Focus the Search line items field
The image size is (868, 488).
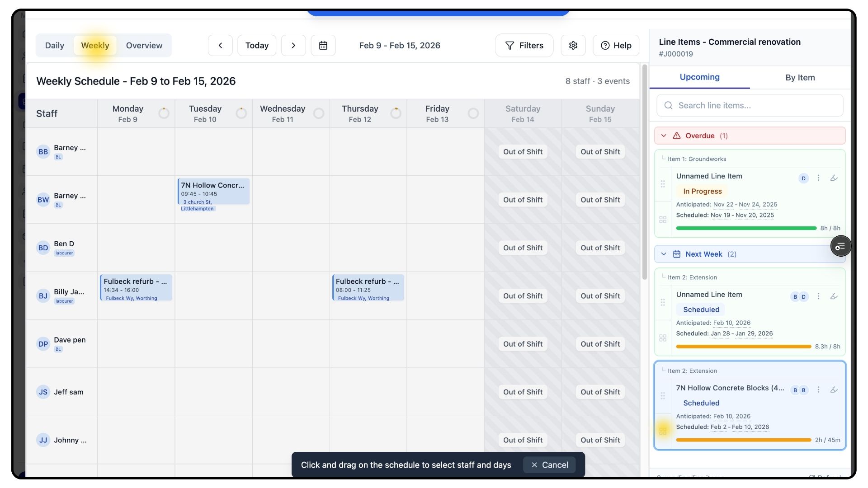[x=750, y=106]
